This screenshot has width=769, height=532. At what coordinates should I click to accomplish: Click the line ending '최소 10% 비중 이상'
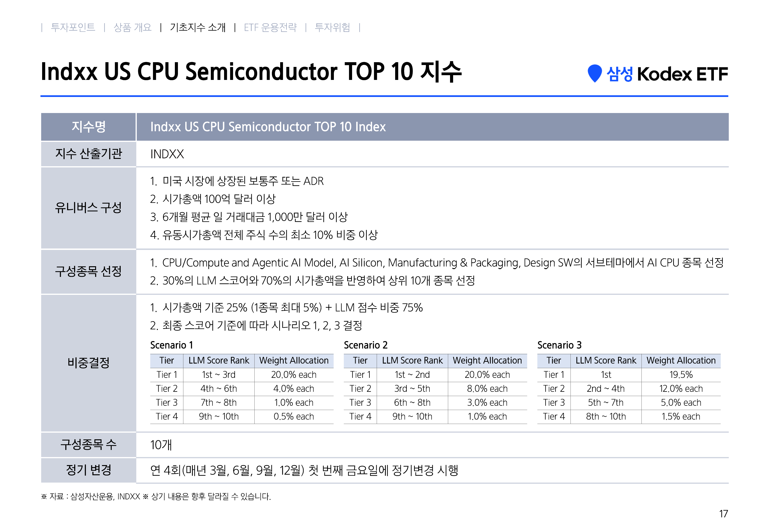tap(270, 235)
